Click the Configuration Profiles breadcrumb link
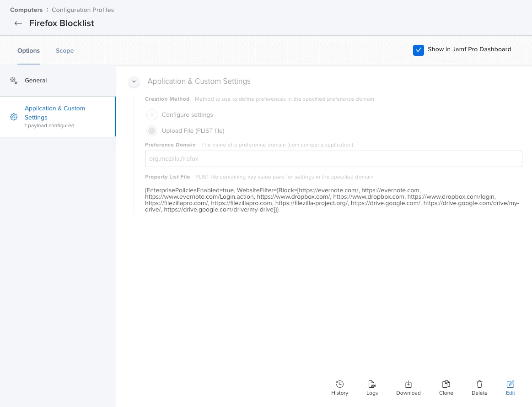532x407 pixels. point(83,10)
